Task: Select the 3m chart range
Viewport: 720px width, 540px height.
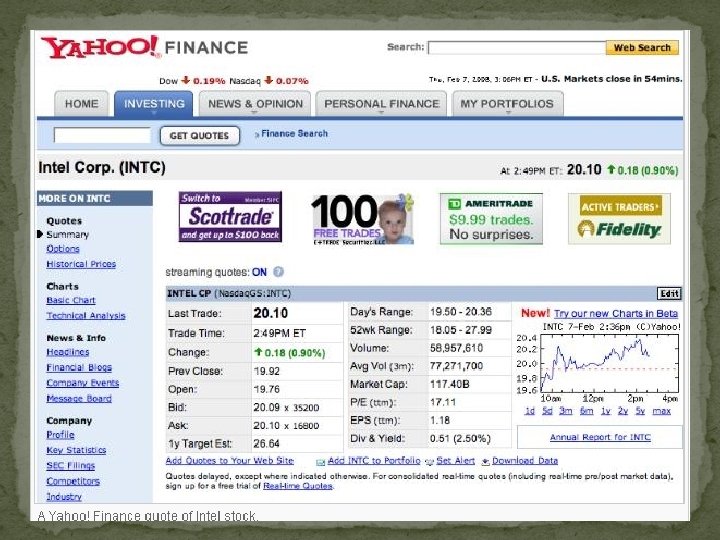Action: pos(565,411)
